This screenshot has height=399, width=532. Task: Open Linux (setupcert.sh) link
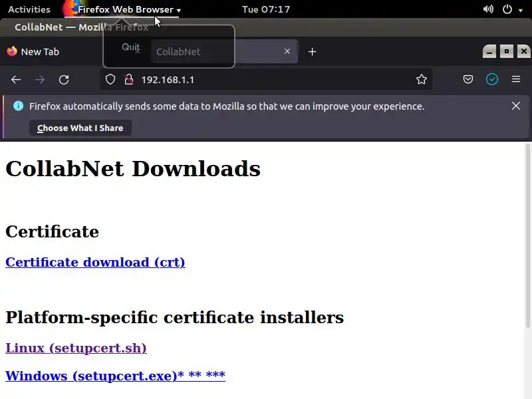[x=76, y=348]
